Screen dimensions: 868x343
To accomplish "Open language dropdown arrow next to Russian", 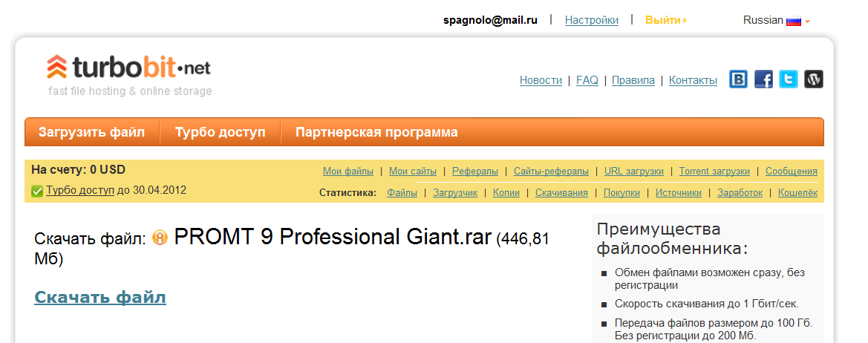I will pyautogui.click(x=808, y=22).
